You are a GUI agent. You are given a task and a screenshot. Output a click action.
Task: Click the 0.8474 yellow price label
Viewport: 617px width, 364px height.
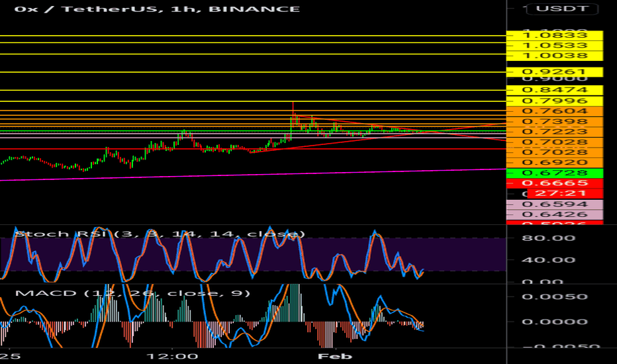click(x=554, y=90)
